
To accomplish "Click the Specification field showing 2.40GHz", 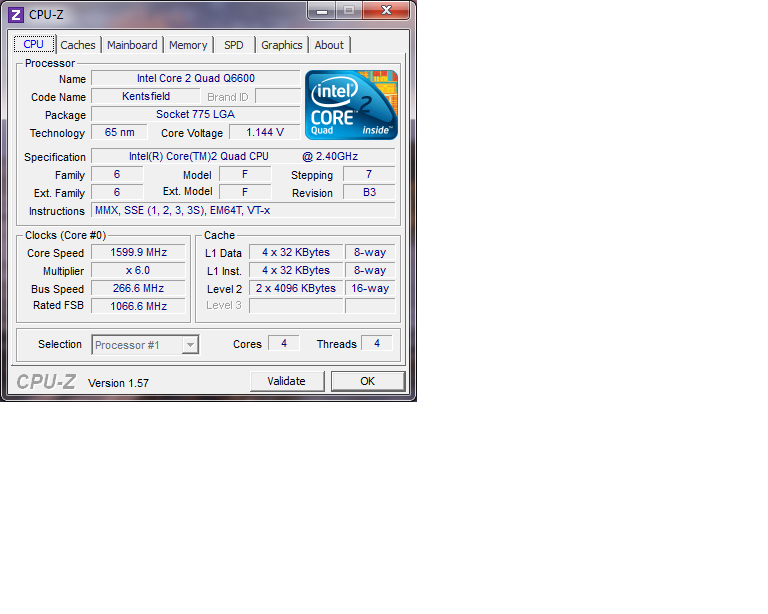I will point(243,157).
